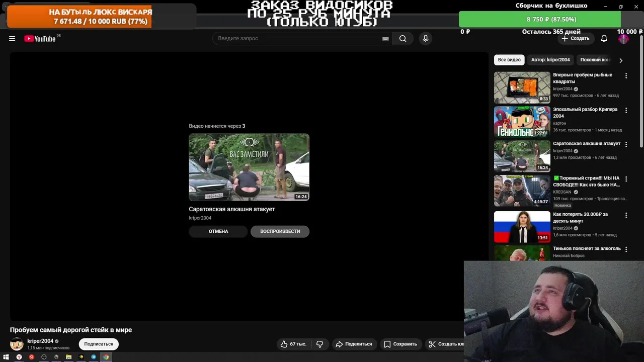Click Создать клип scissors button
The image size is (644, 362).
[445, 344]
